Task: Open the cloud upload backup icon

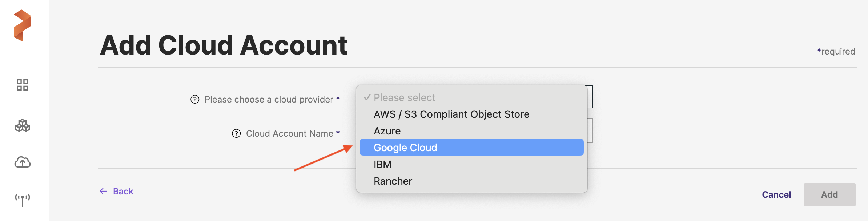Action: tap(23, 162)
